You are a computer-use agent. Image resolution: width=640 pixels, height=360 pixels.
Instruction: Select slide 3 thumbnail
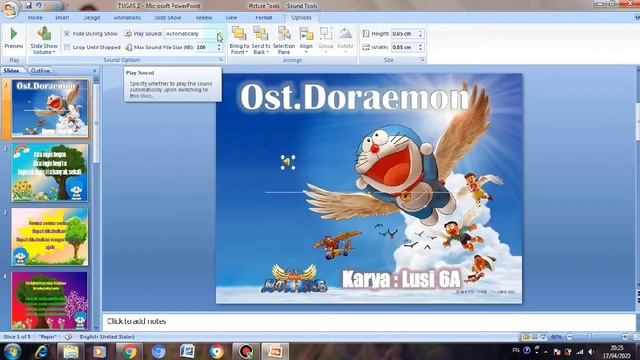point(50,237)
